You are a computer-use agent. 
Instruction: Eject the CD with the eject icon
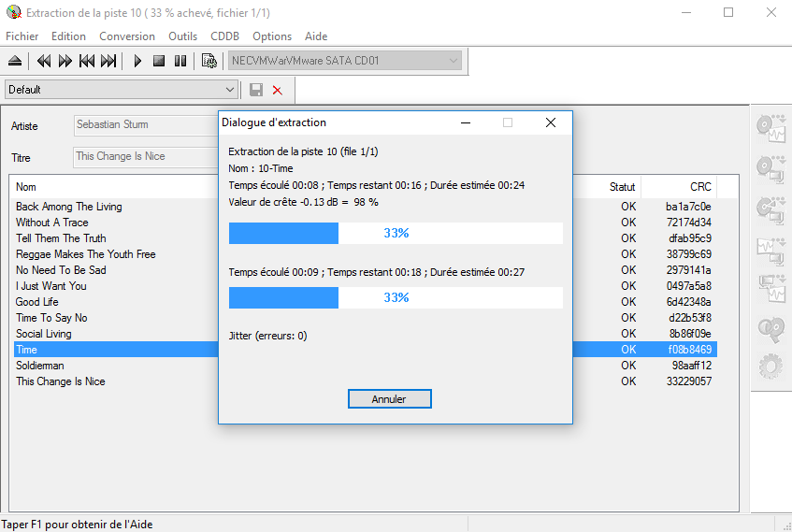pyautogui.click(x=15, y=61)
